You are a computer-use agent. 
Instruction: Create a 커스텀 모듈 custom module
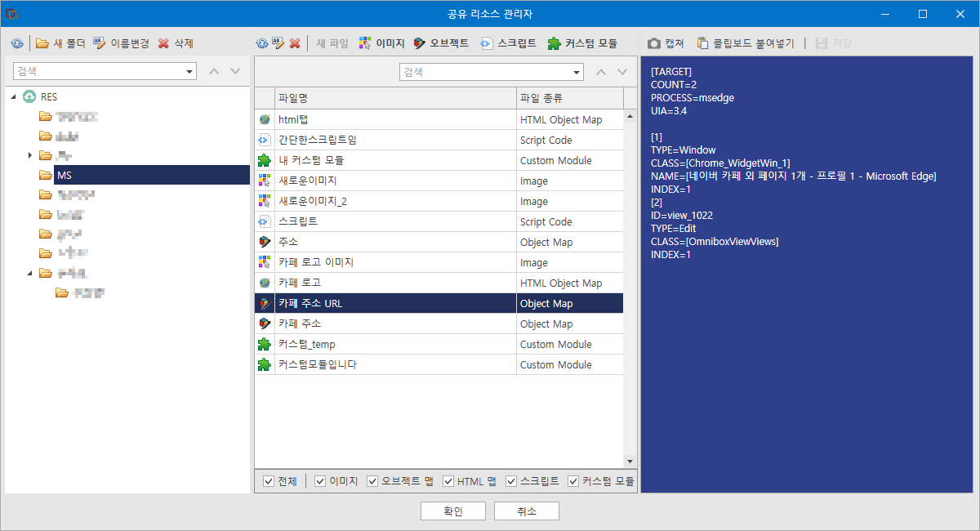[x=582, y=43]
